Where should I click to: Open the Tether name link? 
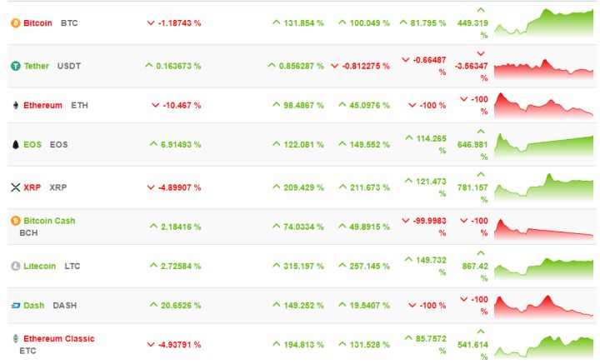click(x=37, y=66)
